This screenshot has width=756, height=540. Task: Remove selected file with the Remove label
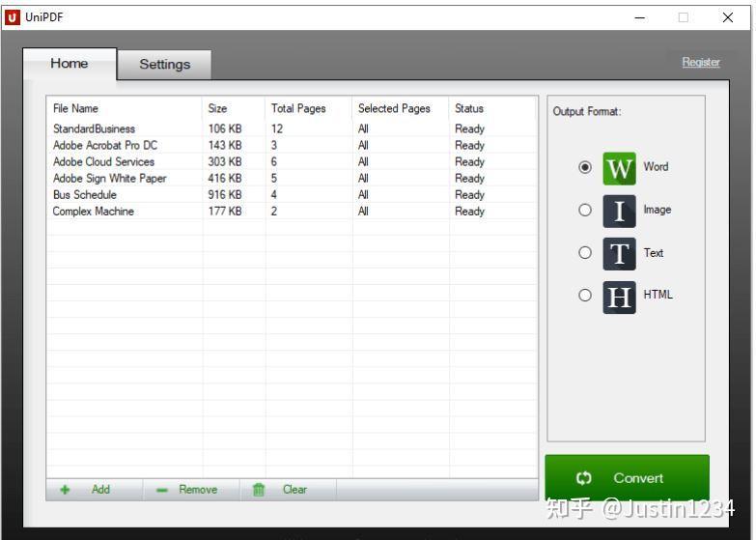point(198,490)
